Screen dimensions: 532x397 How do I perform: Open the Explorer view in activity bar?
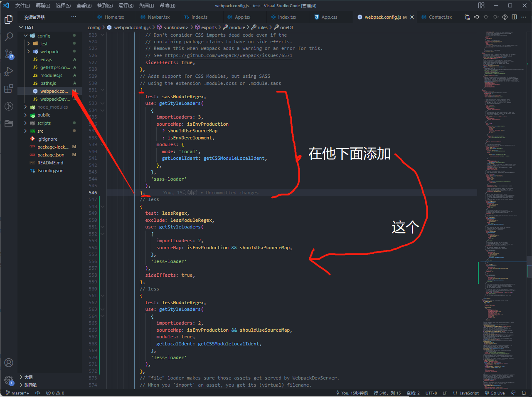9,19
